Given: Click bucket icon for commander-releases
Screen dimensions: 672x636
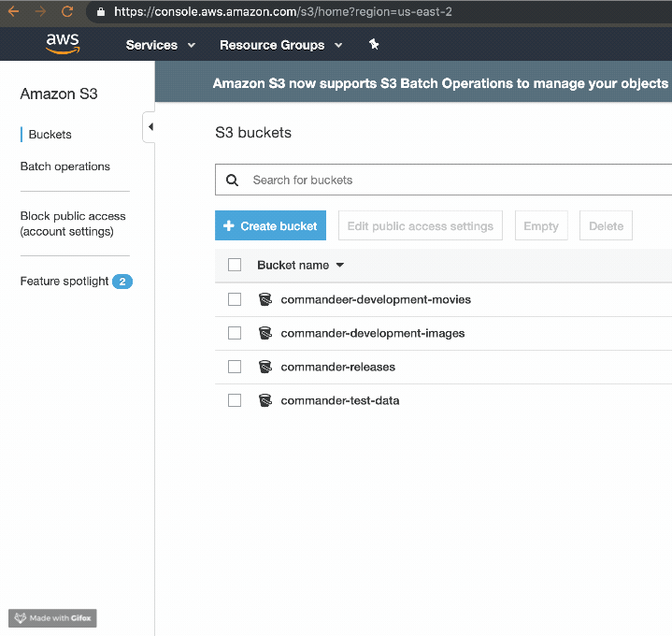Looking at the screenshot, I should [x=265, y=367].
